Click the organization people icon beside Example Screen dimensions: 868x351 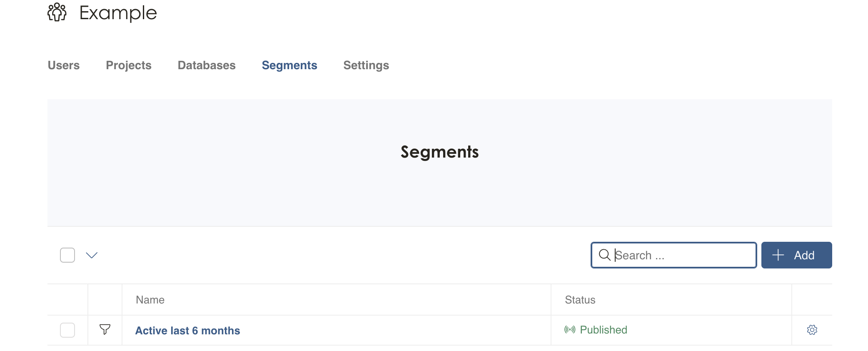pos(57,12)
